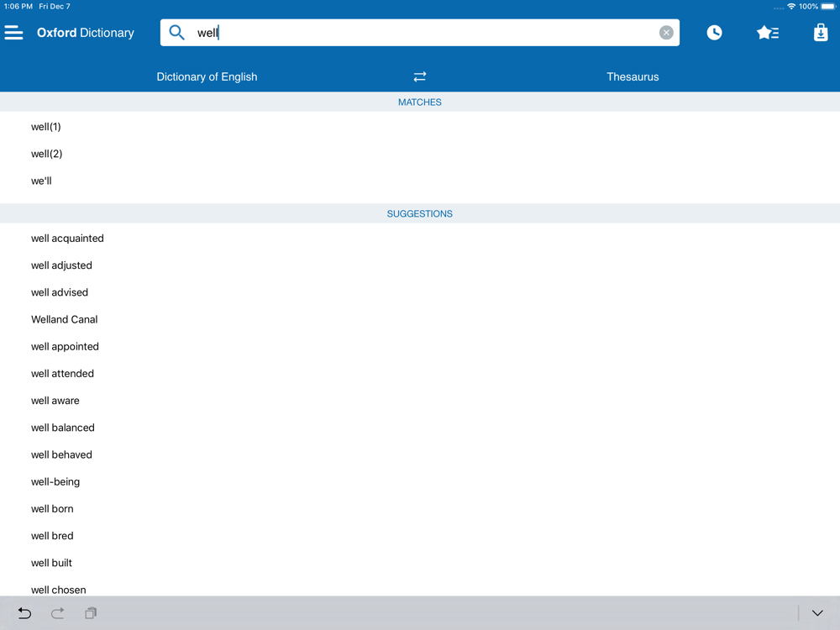The width and height of the screenshot is (840, 630).
Task: Open the favorites star list
Action: (768, 33)
